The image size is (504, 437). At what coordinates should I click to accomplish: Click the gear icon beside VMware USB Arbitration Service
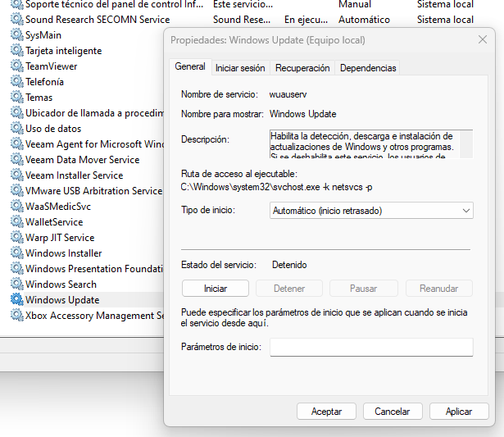pos(17,191)
